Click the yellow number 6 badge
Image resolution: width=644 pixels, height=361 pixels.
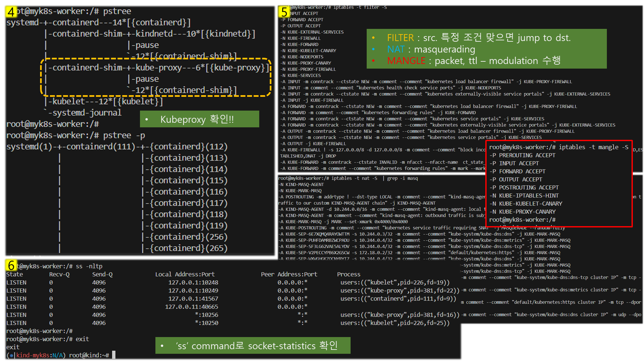[x=11, y=265]
